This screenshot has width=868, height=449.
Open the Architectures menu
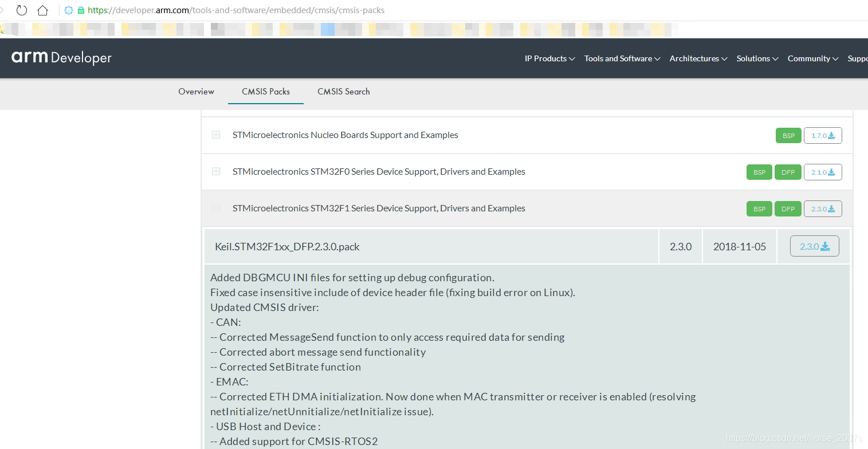click(698, 58)
